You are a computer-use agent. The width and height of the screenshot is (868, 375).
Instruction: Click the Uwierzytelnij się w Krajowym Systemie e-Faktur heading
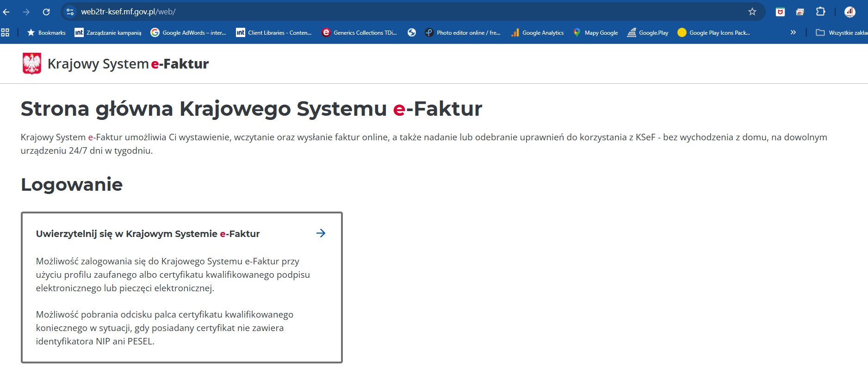pos(148,234)
